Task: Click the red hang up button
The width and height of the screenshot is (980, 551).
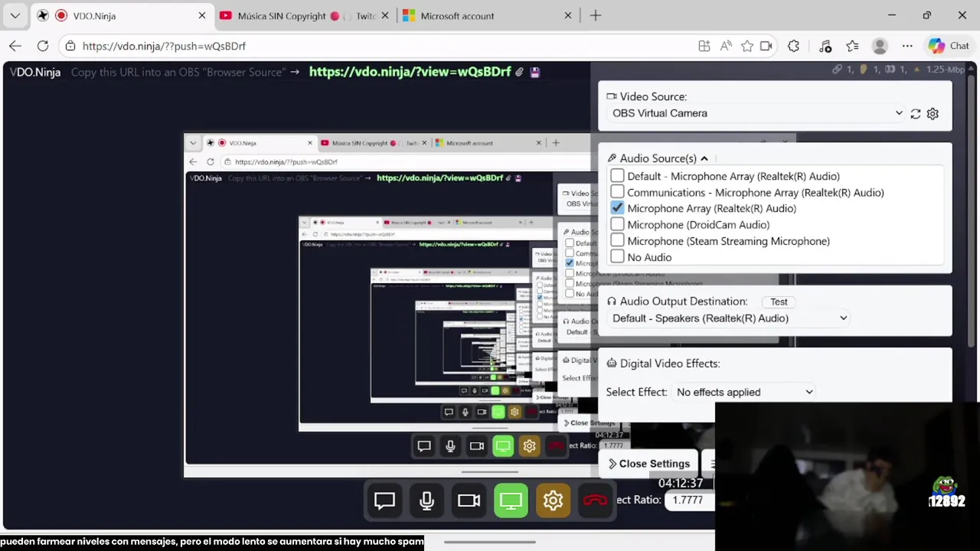Action: coord(595,500)
